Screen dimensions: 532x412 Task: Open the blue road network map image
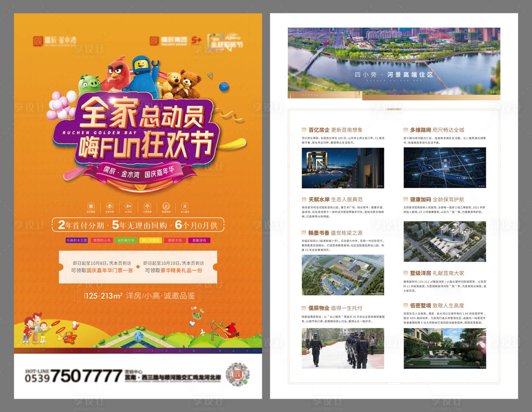[445, 168]
